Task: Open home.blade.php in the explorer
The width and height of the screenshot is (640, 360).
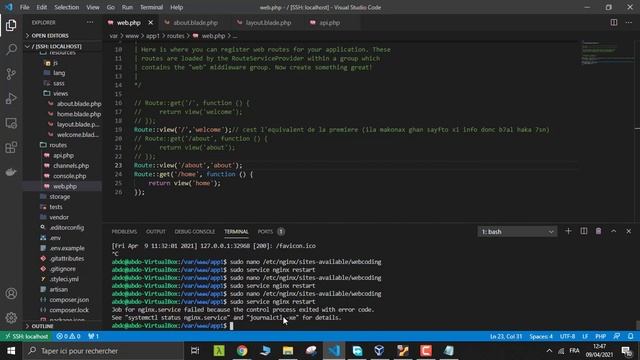Action: [78, 114]
